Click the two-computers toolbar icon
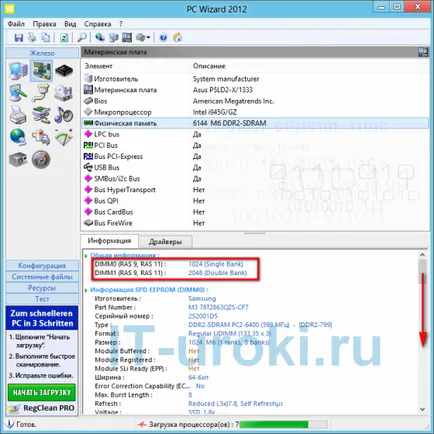This screenshot has width=434, height=434. coord(113,37)
